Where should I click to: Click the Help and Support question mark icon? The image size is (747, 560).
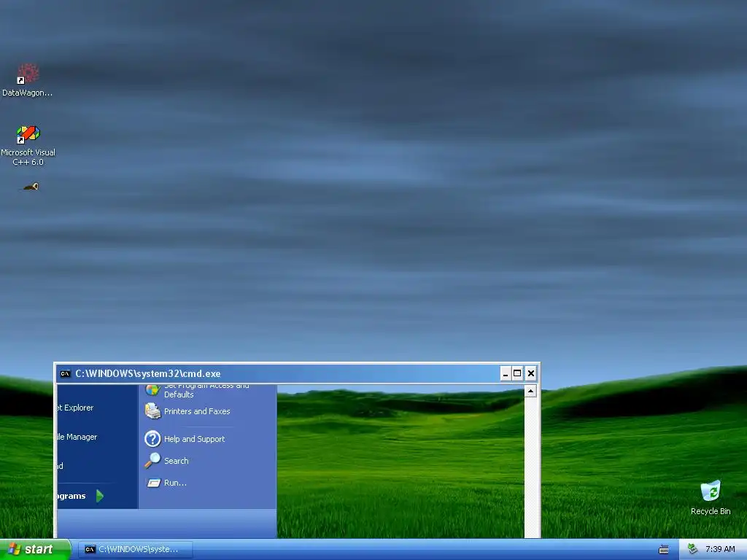[152, 438]
